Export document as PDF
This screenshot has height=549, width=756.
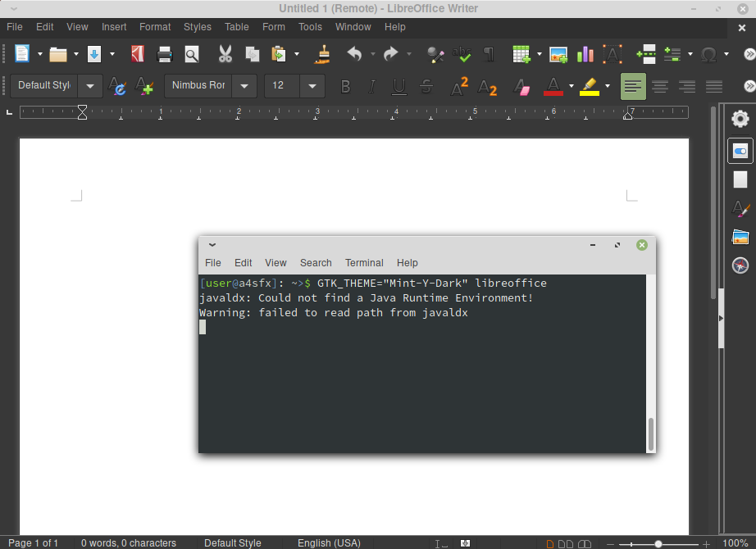tap(138, 54)
